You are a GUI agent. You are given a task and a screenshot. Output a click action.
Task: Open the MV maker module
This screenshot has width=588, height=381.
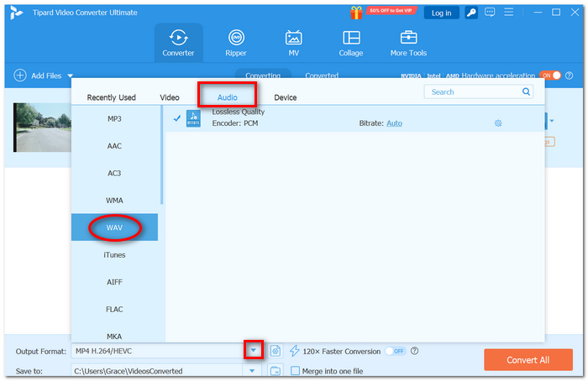[294, 42]
